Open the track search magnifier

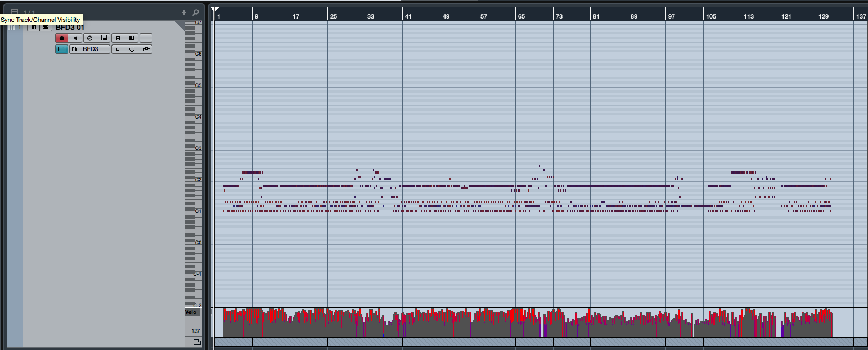pyautogui.click(x=195, y=12)
